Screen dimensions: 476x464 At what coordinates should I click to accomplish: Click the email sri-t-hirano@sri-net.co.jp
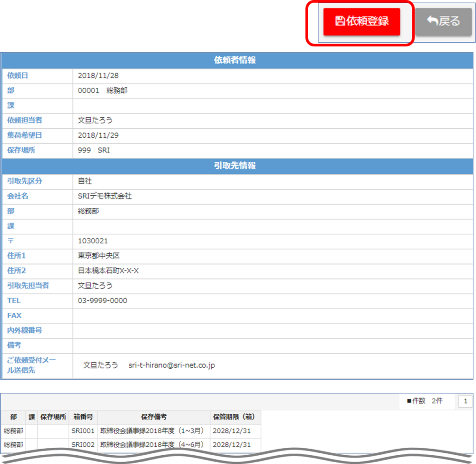click(172, 365)
